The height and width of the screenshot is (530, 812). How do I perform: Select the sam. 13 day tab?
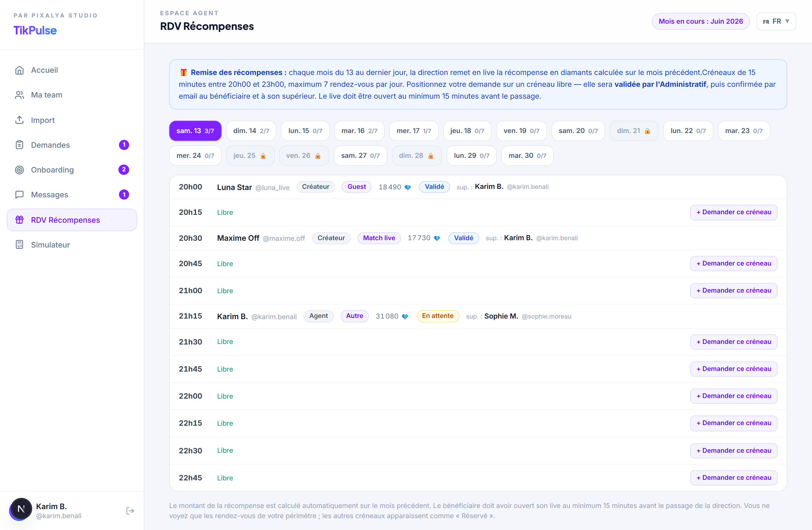pyautogui.click(x=195, y=131)
